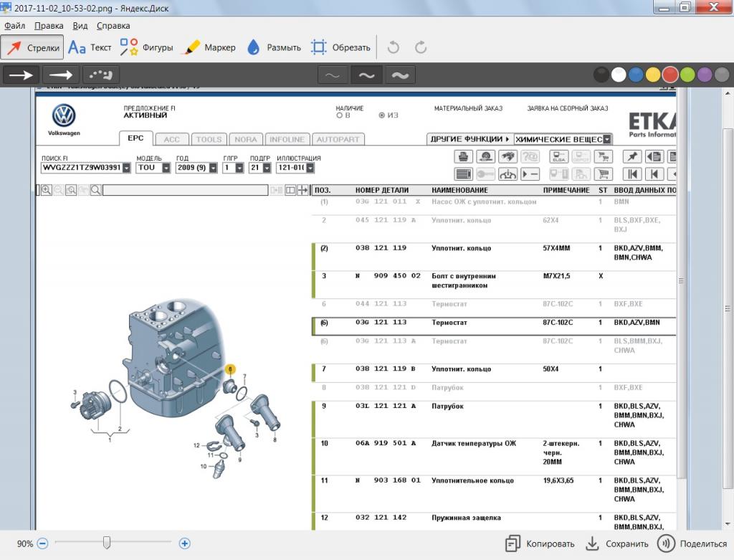
Task: Pick the white color swatch
Action: (x=619, y=75)
